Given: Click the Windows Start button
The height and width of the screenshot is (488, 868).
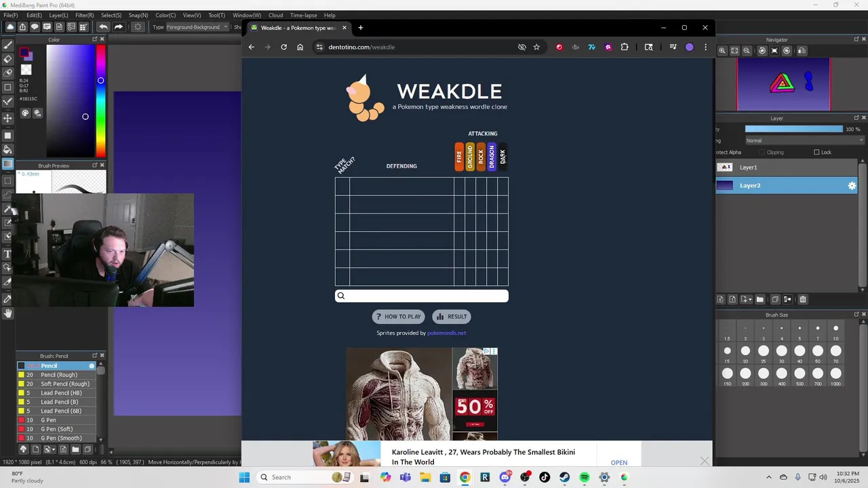Looking at the screenshot, I should click(244, 477).
